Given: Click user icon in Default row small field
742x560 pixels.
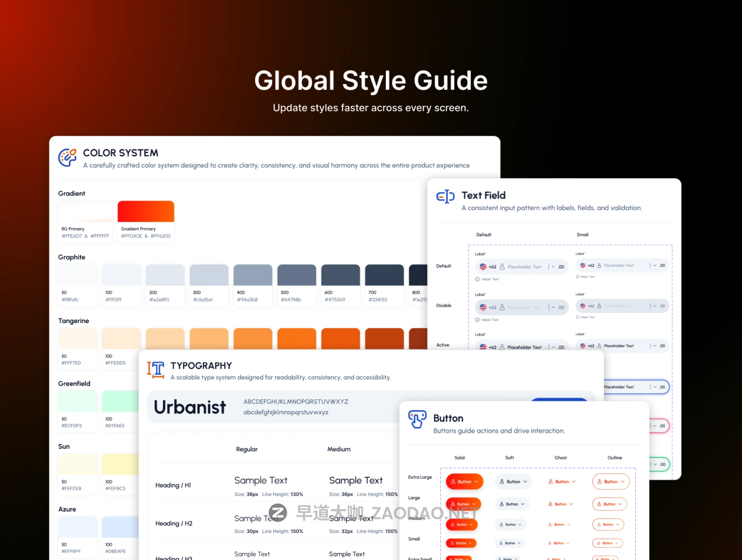Looking at the screenshot, I should click(599, 265).
